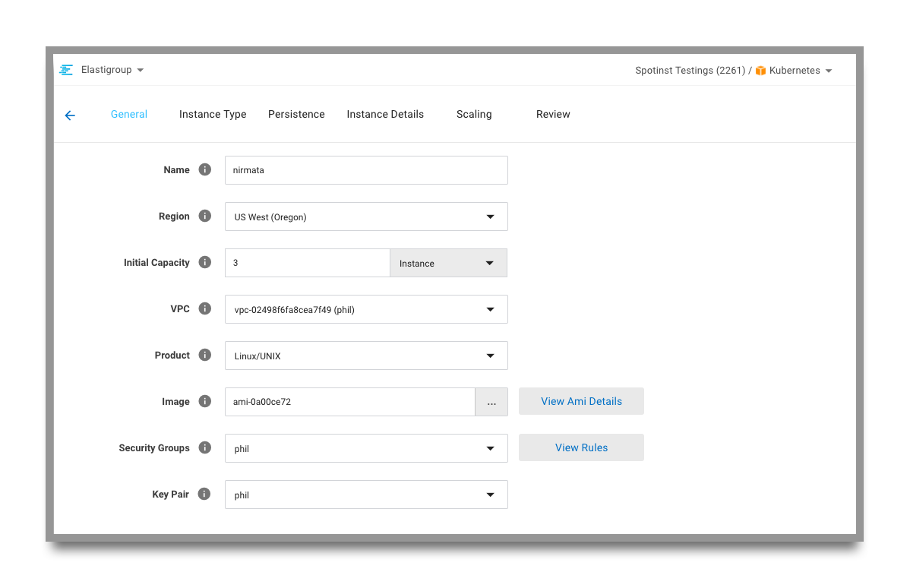Click the Initial Capacity number field

(x=308, y=263)
